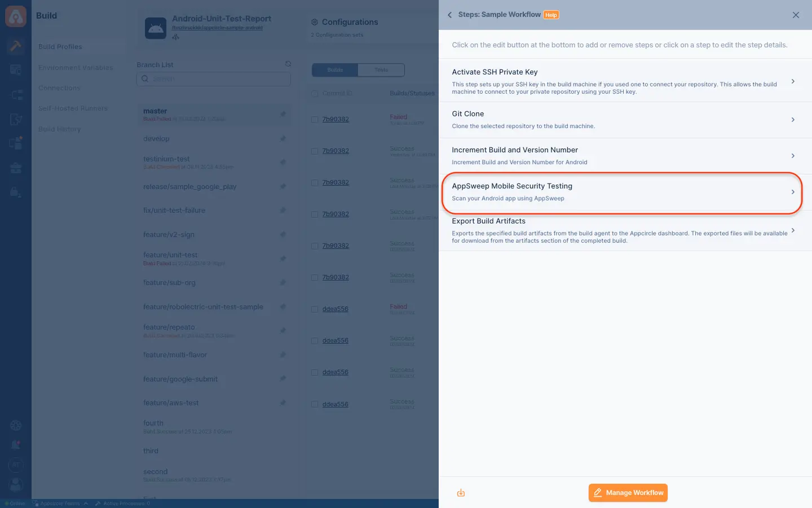Pin the master branch

[283, 114]
